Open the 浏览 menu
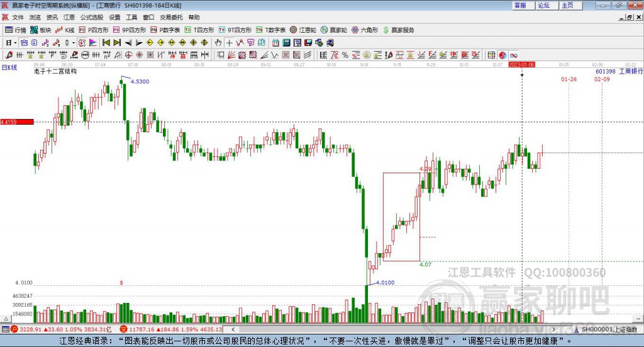644x347 pixels. click(x=35, y=17)
